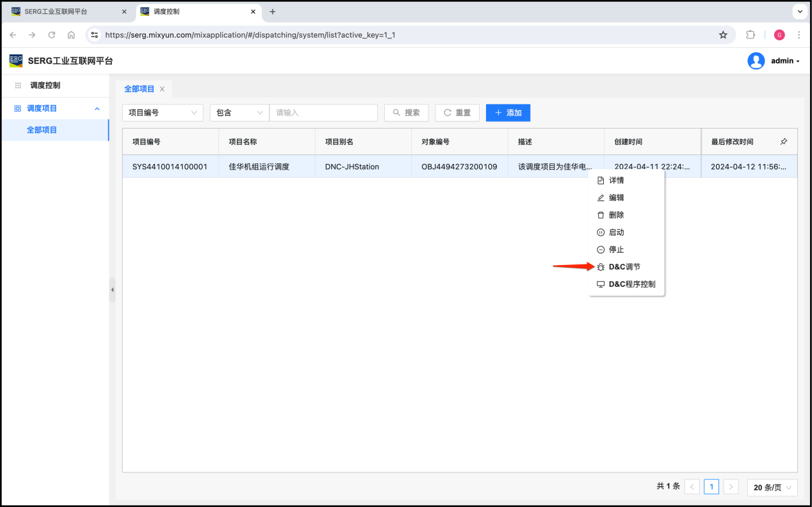Viewport: 812px width, 507px height.
Task: Open the 包含 condition dropdown
Action: (240, 113)
